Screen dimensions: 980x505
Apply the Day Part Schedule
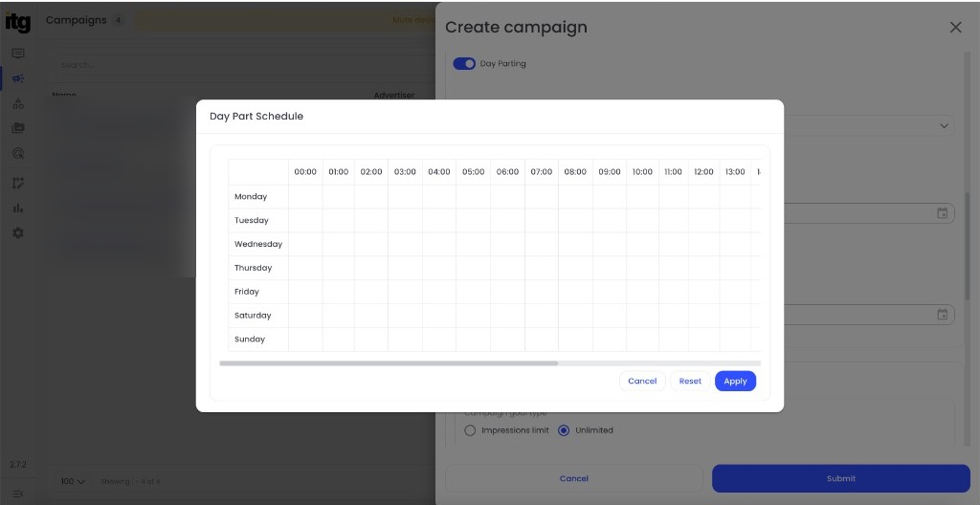pyautogui.click(x=736, y=382)
